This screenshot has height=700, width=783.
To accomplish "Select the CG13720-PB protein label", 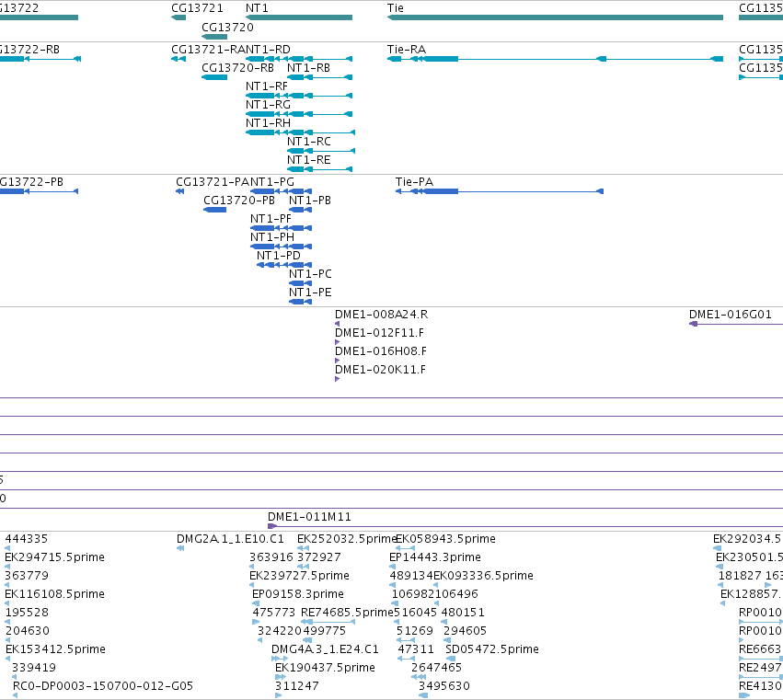I will pos(239,201).
